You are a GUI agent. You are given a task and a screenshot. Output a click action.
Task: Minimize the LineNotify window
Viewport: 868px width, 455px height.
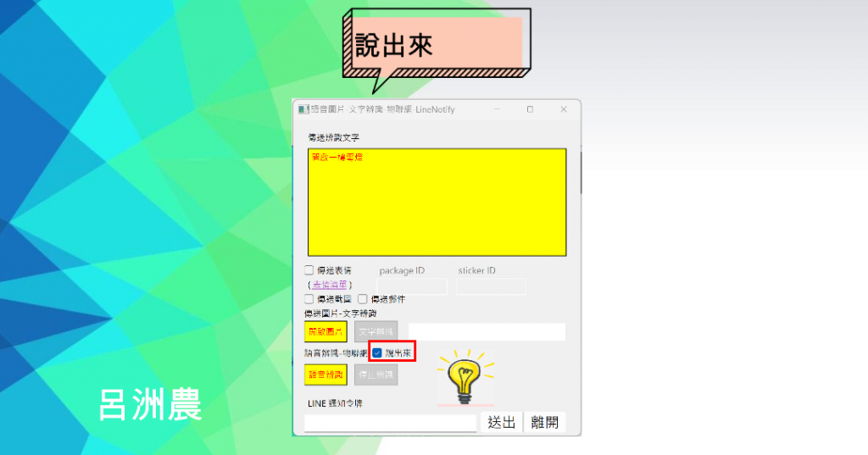497,109
